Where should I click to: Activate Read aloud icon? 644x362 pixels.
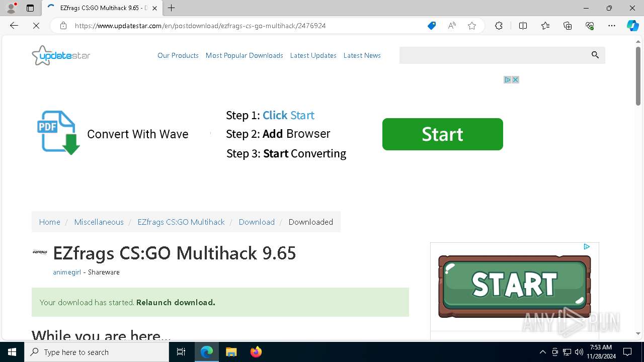pos(452,26)
